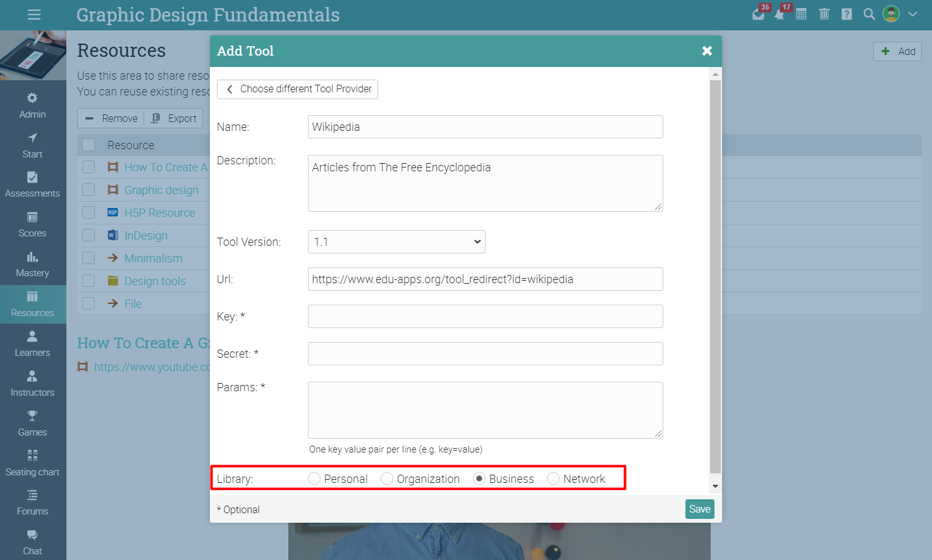Viewport: 932px width, 560px height.
Task: Click the H5P resource type icon
Action: click(x=113, y=212)
